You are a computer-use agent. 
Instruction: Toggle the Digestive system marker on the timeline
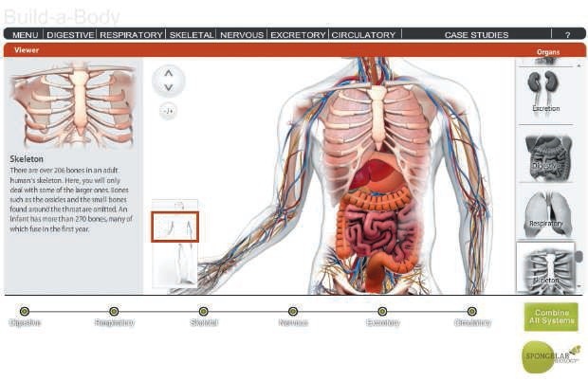point(25,311)
